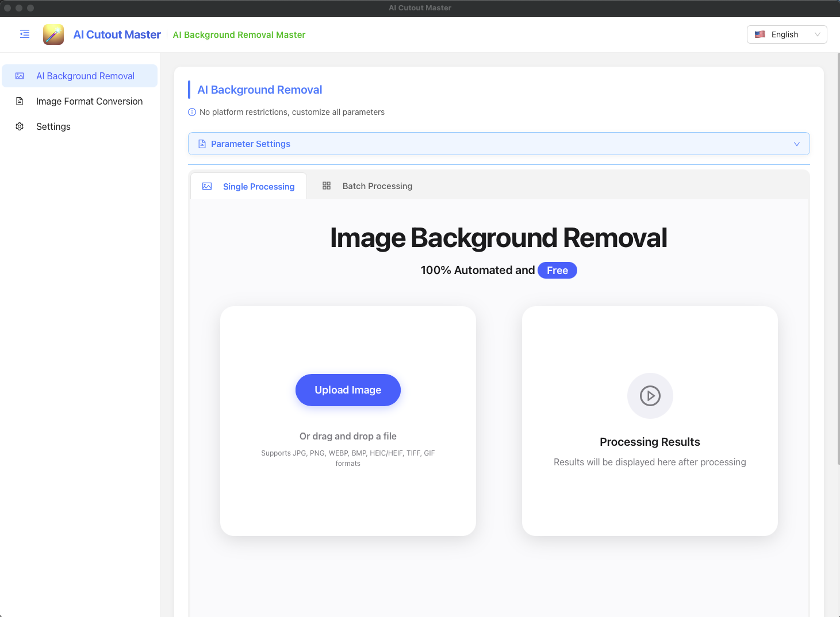Click the AI Cutout Master magic wand logo
Screen dimensions: 840x617
pyautogui.click(x=53, y=34)
